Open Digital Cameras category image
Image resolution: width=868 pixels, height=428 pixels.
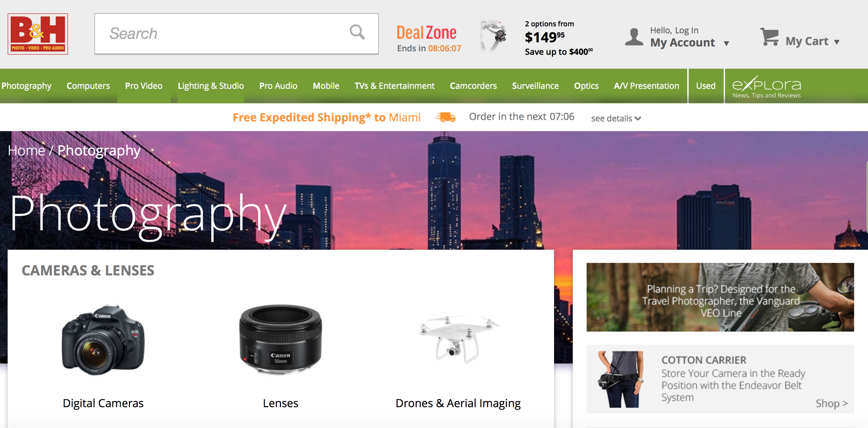tap(103, 340)
